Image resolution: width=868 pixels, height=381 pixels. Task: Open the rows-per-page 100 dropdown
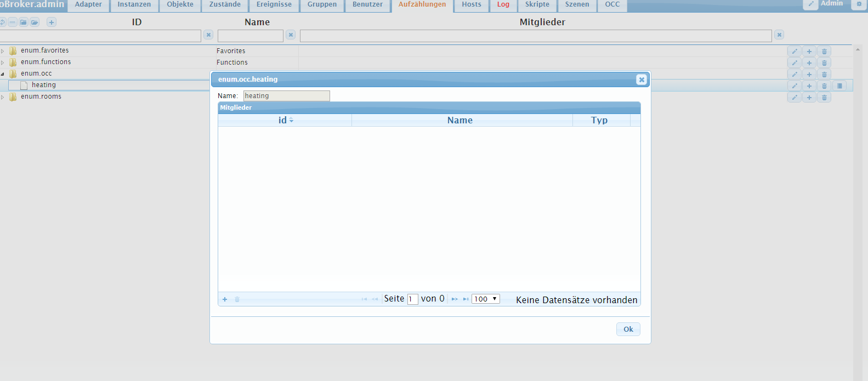tap(486, 299)
